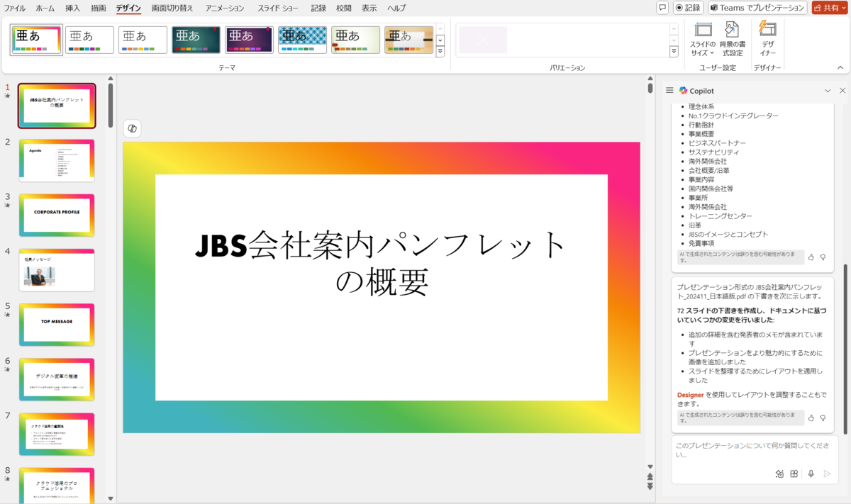This screenshot has width=851, height=504.
Task: Apply the blue patterned theme
Action: tap(303, 40)
